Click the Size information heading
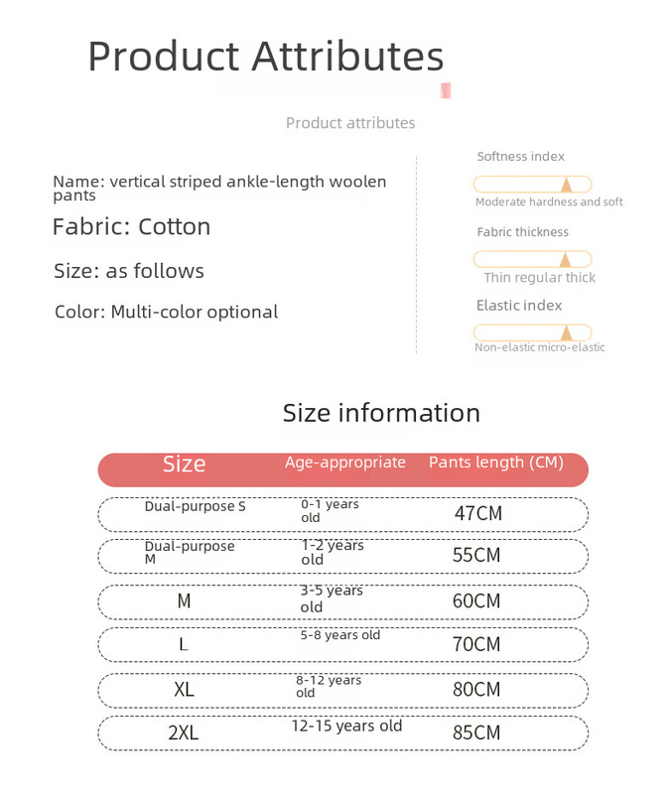672x794 pixels. [x=381, y=413]
